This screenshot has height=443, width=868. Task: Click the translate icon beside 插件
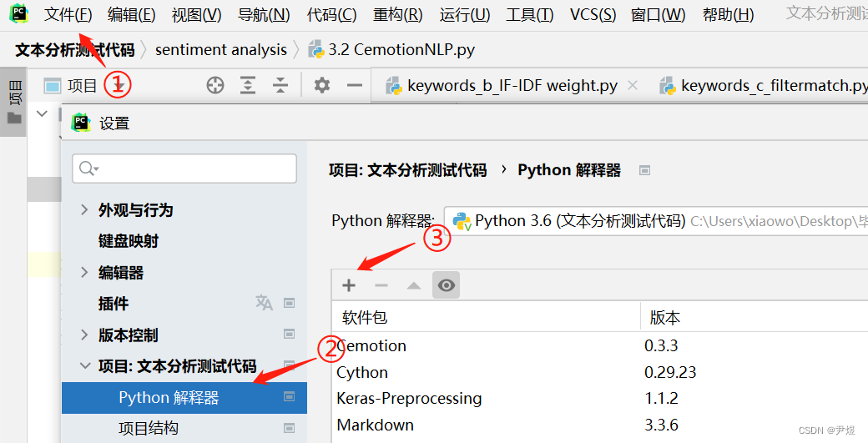click(x=264, y=303)
